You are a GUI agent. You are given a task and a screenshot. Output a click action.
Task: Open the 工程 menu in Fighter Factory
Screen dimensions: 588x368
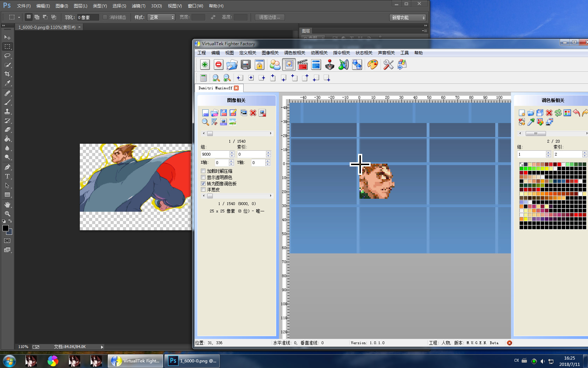pos(202,53)
